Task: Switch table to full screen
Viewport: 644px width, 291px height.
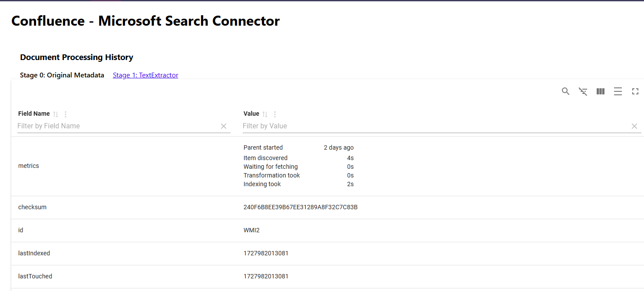Action: pyautogui.click(x=635, y=91)
